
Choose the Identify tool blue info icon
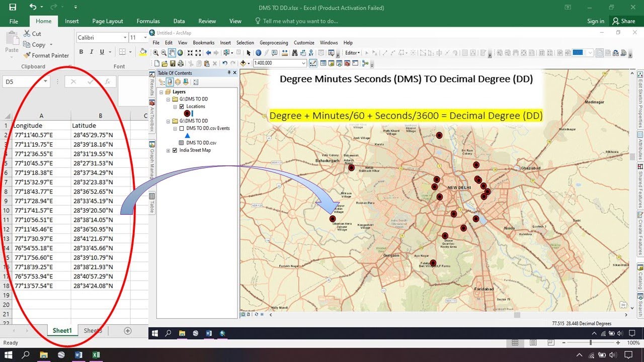[259, 53]
